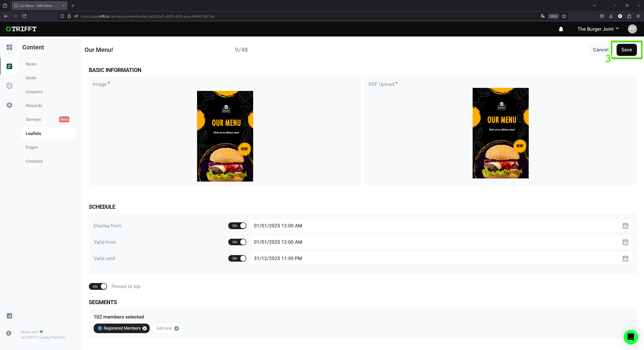This screenshot has width=644, height=350.
Task: Open calendar picker for Display from date
Action: [625, 226]
